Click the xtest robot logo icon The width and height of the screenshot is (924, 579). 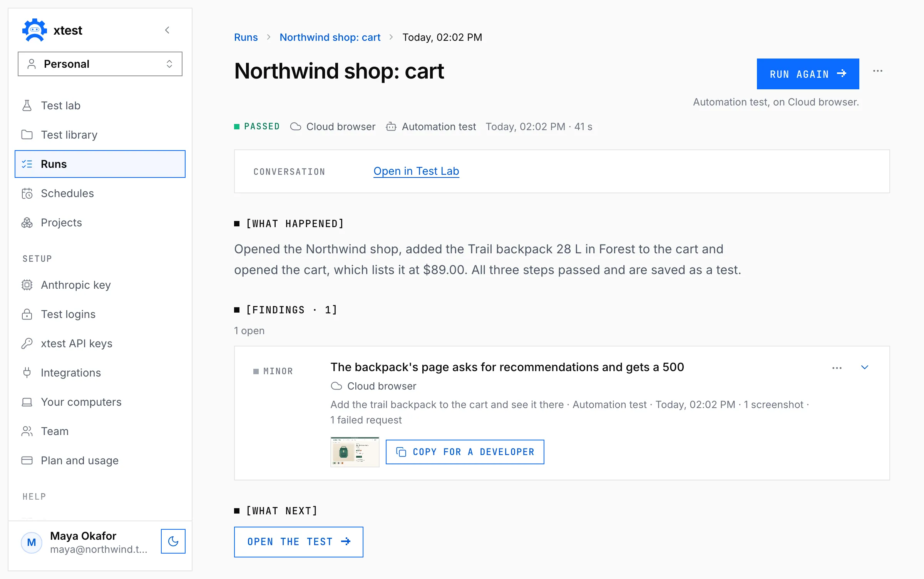pos(35,30)
